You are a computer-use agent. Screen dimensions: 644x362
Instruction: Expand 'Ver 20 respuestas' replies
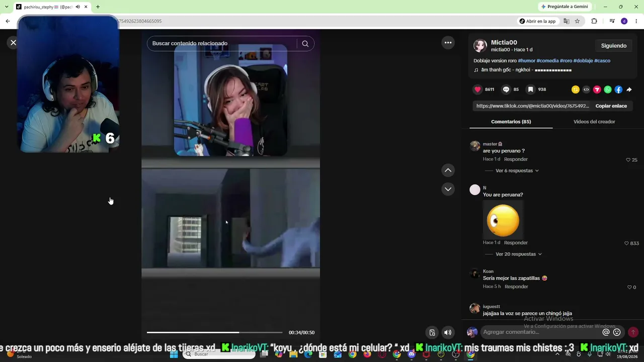point(519,254)
